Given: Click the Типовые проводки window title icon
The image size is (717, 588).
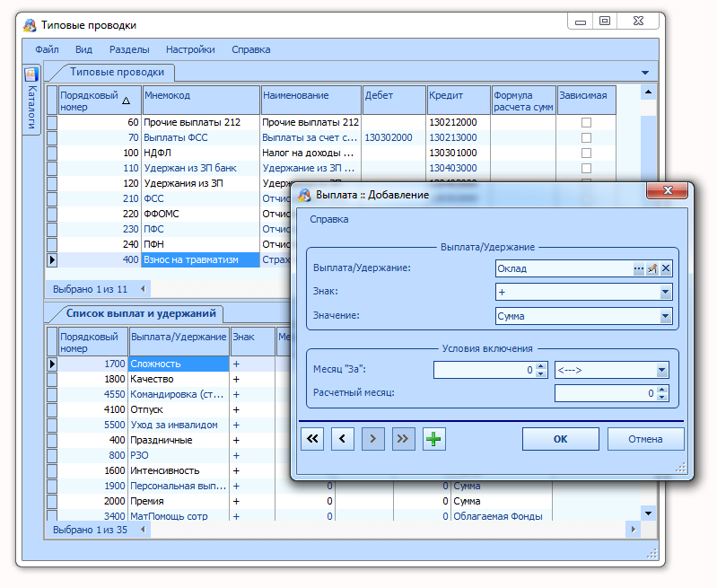Looking at the screenshot, I should [x=30, y=25].
